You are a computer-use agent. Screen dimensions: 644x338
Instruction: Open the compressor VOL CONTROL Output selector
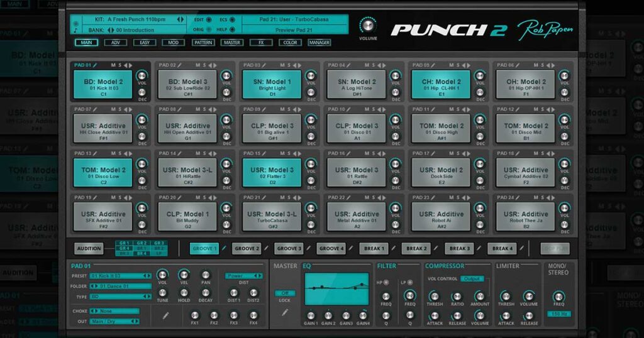(472, 279)
